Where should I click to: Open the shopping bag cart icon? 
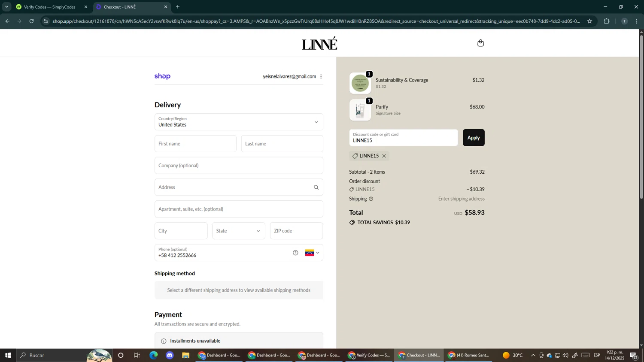click(x=480, y=43)
